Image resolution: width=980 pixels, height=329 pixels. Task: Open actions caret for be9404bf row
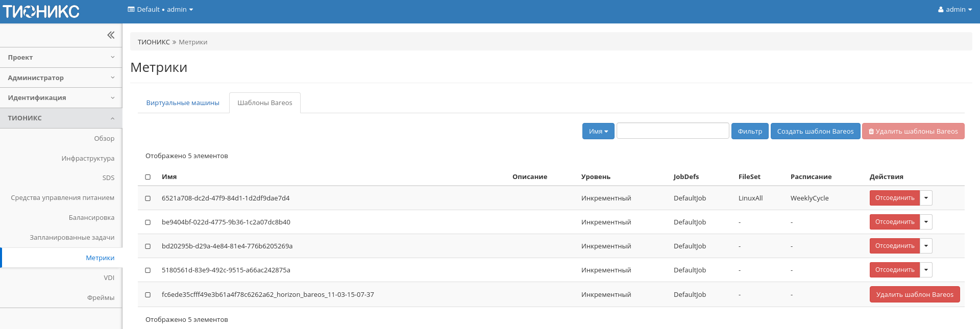click(x=926, y=222)
